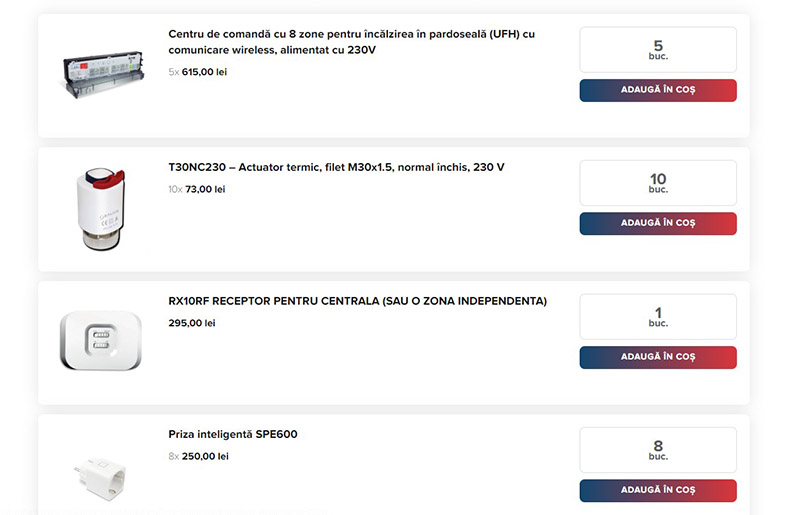
Task: Click the 615,00 lei price text
Action: point(204,72)
